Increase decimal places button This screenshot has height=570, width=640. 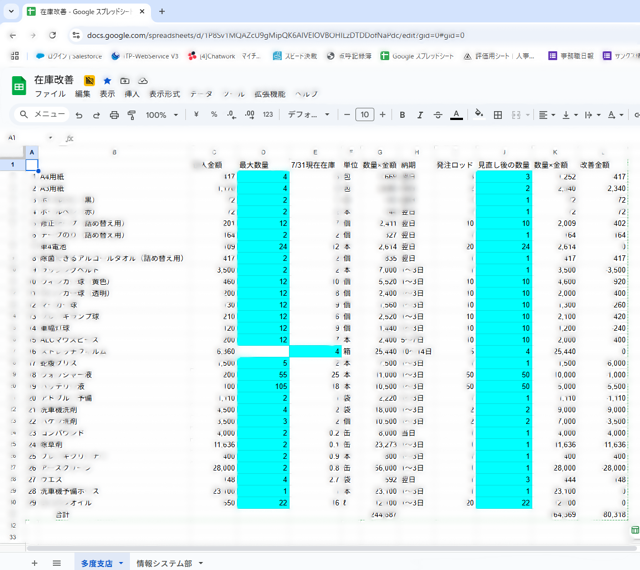tap(250, 115)
